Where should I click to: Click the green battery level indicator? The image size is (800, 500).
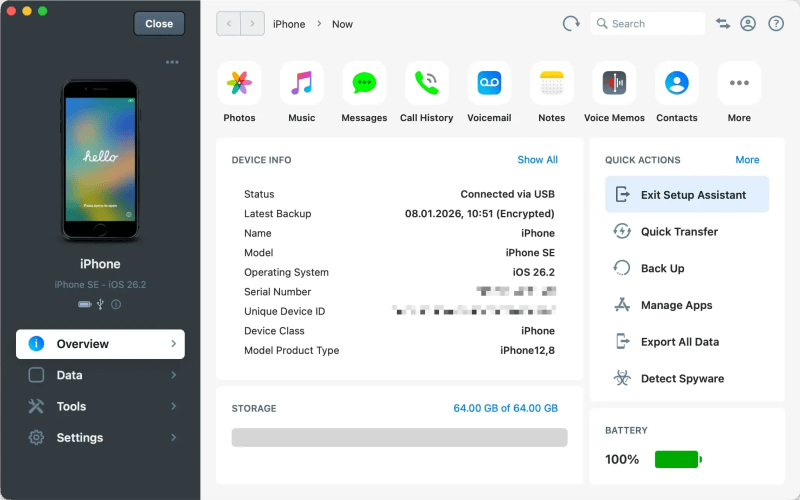point(678,459)
